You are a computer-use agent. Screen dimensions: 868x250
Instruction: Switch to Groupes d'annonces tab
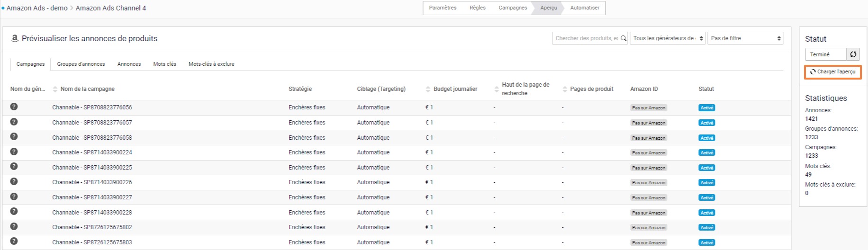click(81, 64)
